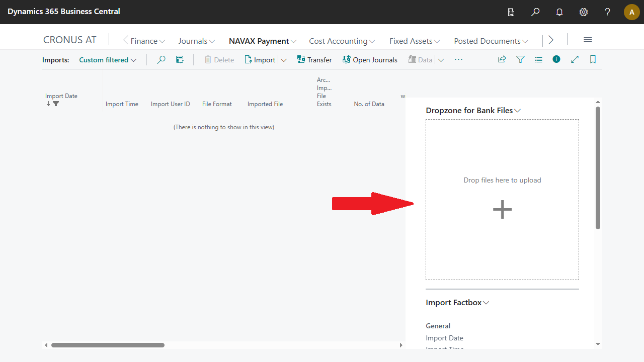Viewport: 644px width, 362px height.
Task: Go to the CRONUS AT home link
Action: [70, 40]
